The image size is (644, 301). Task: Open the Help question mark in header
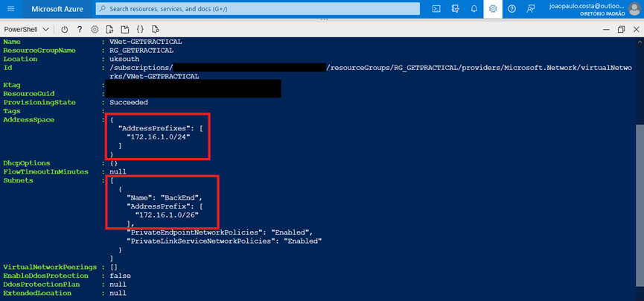[x=511, y=9]
